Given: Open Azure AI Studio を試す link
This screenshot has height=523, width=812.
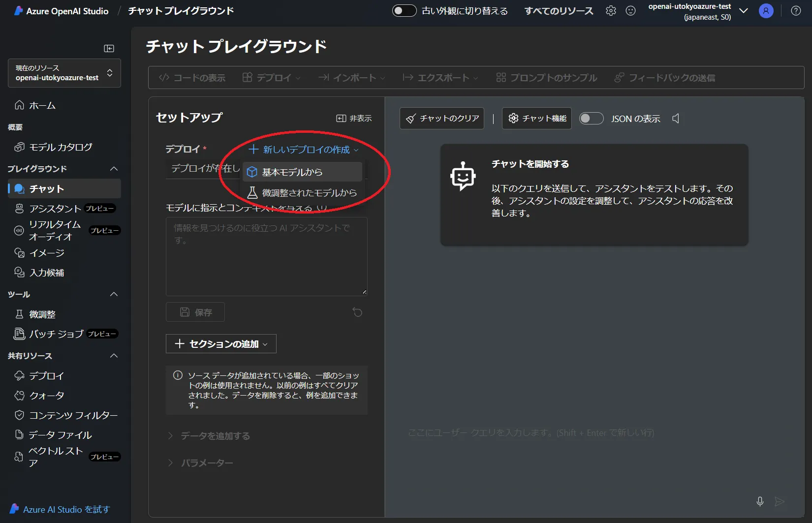Looking at the screenshot, I should coord(66,510).
